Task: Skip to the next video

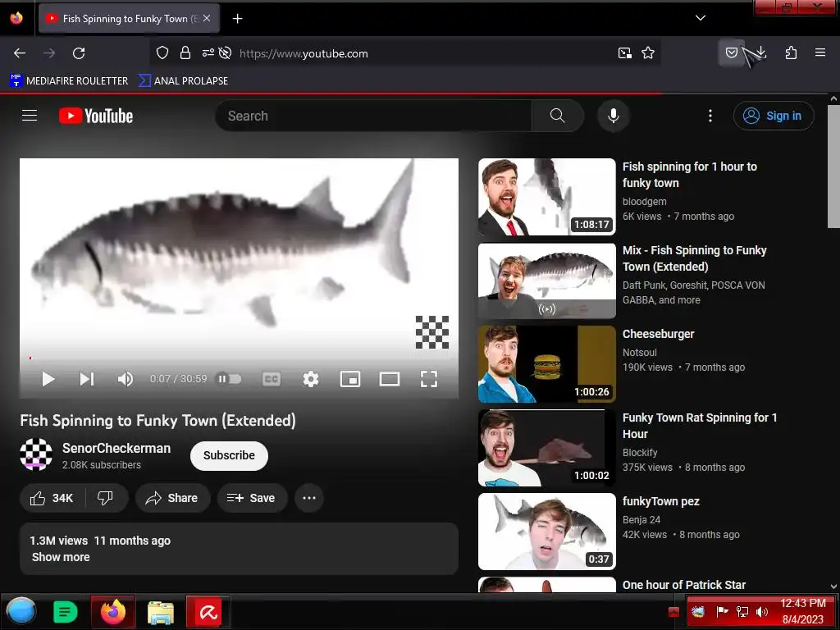Action: coord(87,379)
